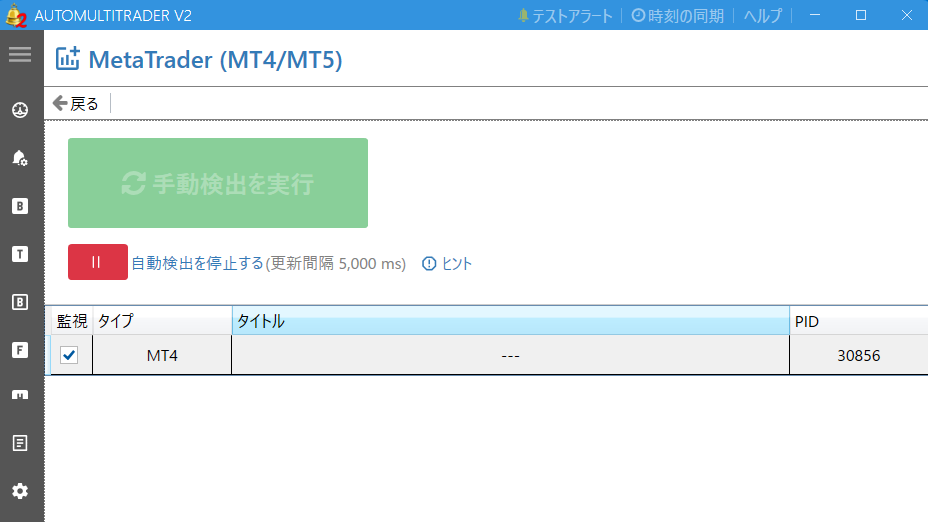Select the solid B sidebar icon

pyautogui.click(x=20, y=206)
